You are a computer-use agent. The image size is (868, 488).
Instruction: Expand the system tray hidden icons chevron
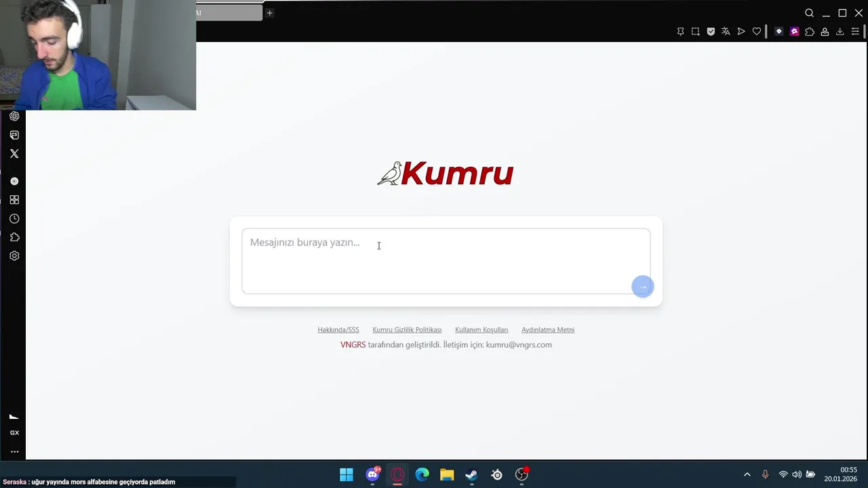(x=747, y=474)
